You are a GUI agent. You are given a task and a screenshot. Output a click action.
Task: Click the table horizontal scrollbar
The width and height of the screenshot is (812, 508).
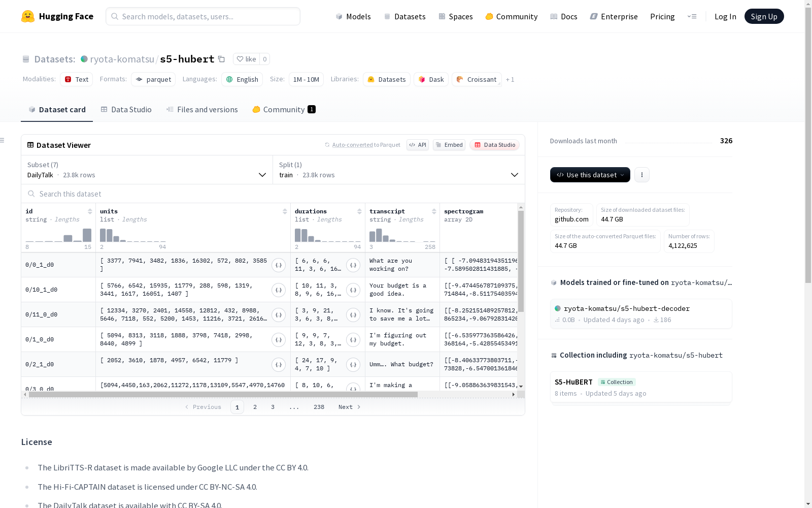223,394
